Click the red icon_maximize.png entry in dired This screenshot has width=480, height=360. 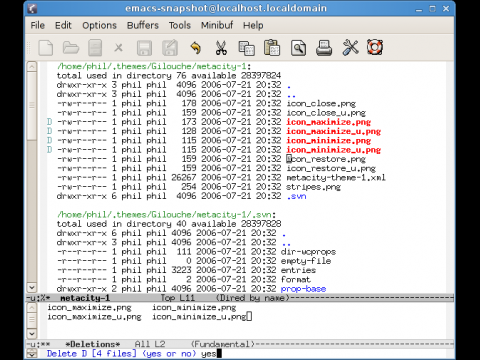pos(329,122)
